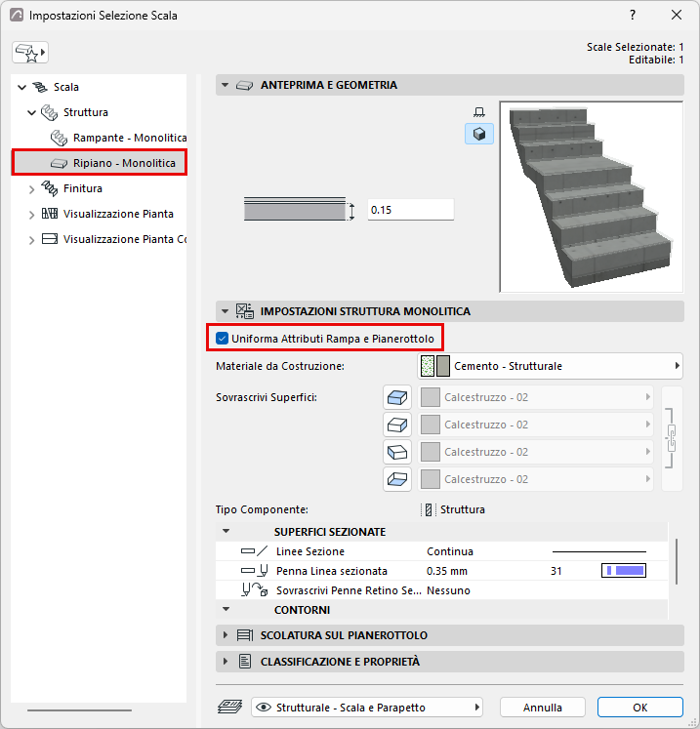Toggle the chain link surfaces icon

click(x=671, y=438)
